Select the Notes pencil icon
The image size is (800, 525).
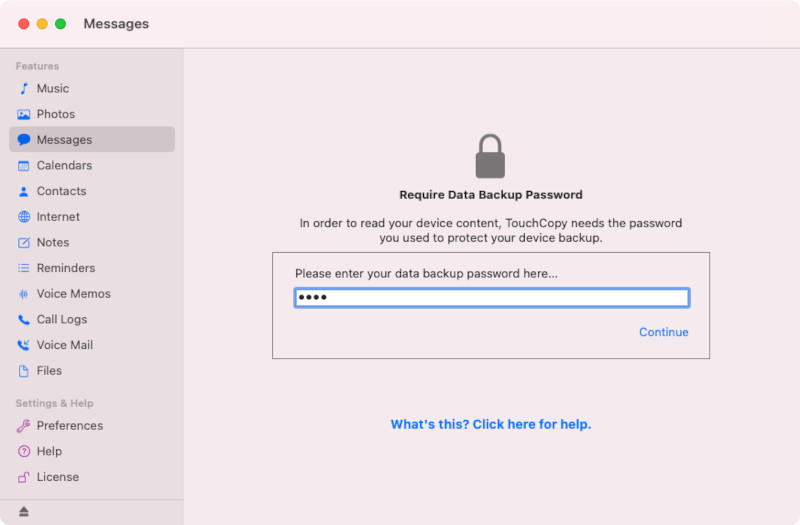[24, 243]
